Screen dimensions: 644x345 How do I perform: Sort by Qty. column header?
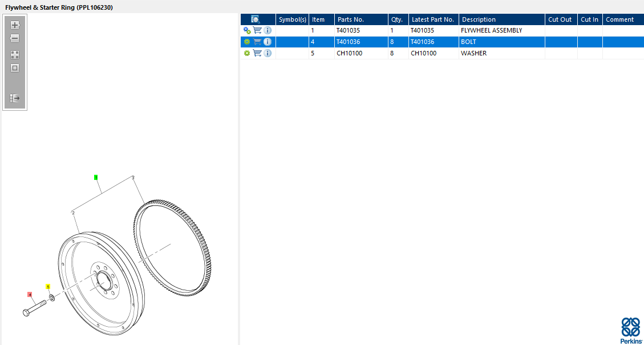398,19
